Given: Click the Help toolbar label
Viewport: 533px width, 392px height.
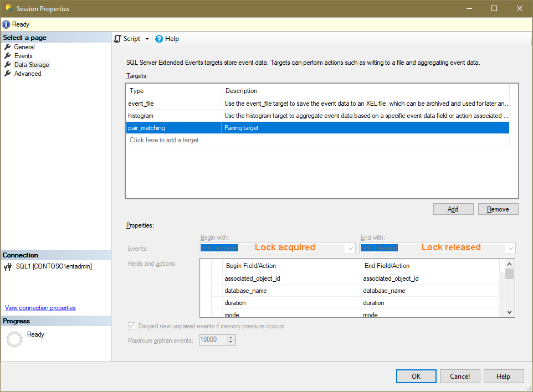Looking at the screenshot, I should pyautogui.click(x=172, y=39).
